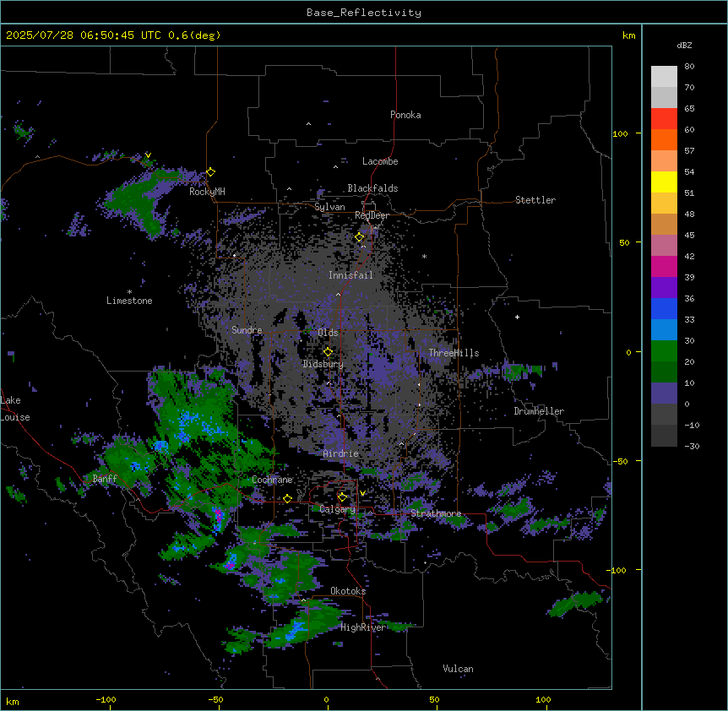
Task: Click the Lake Louise label
Action: click(15, 409)
